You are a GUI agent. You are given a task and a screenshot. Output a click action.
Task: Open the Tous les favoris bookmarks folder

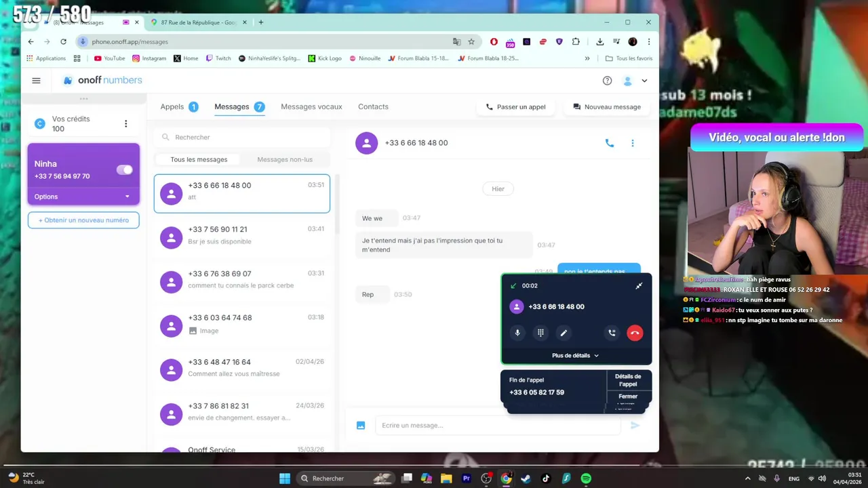click(629, 58)
